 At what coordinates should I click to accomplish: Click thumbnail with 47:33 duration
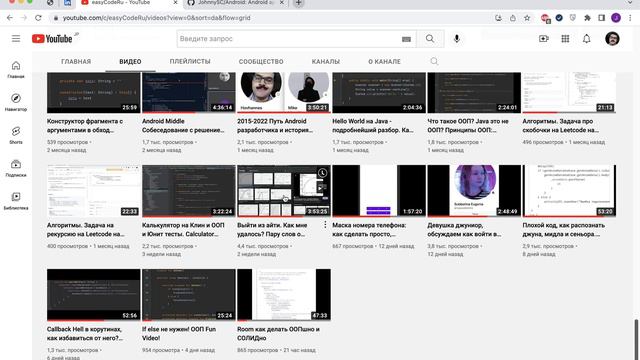(x=284, y=295)
